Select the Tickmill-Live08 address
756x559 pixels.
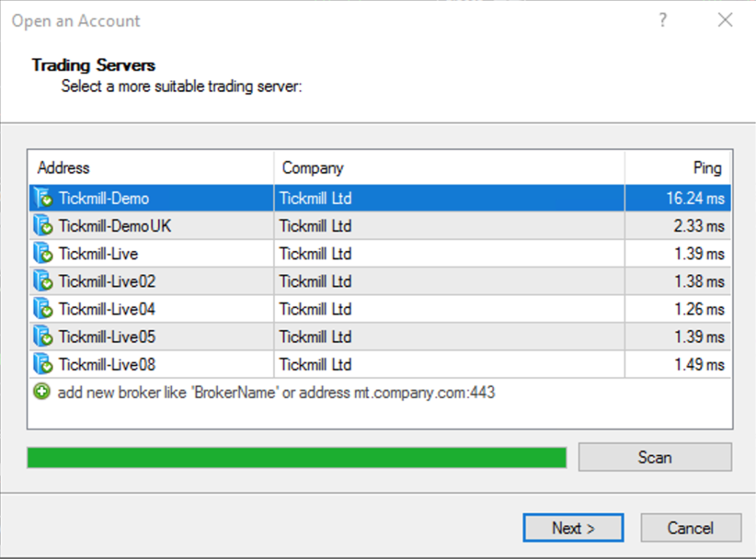(107, 365)
